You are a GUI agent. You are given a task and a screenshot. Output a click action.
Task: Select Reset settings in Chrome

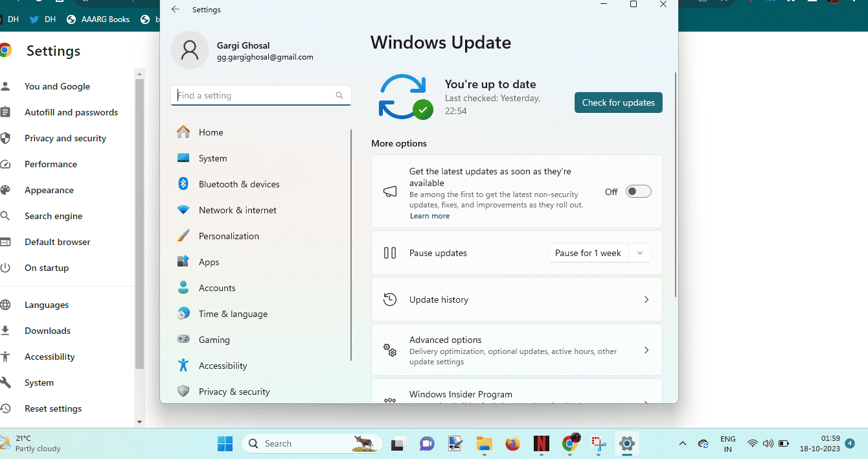click(53, 408)
